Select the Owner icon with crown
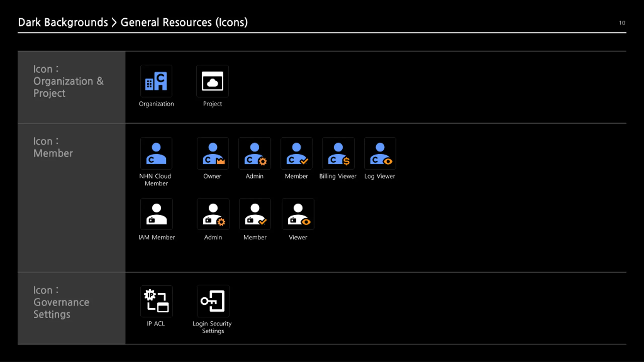 coord(213,153)
